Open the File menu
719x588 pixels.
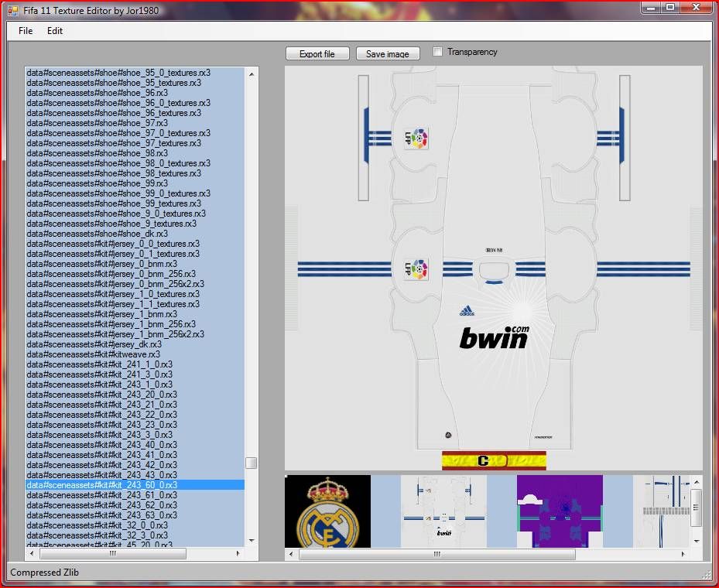[x=26, y=31]
